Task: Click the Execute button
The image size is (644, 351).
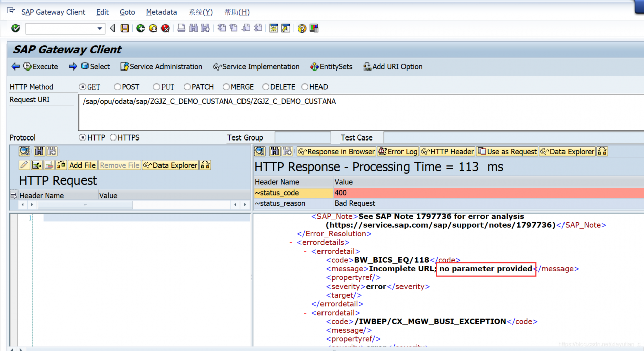Action: point(40,66)
